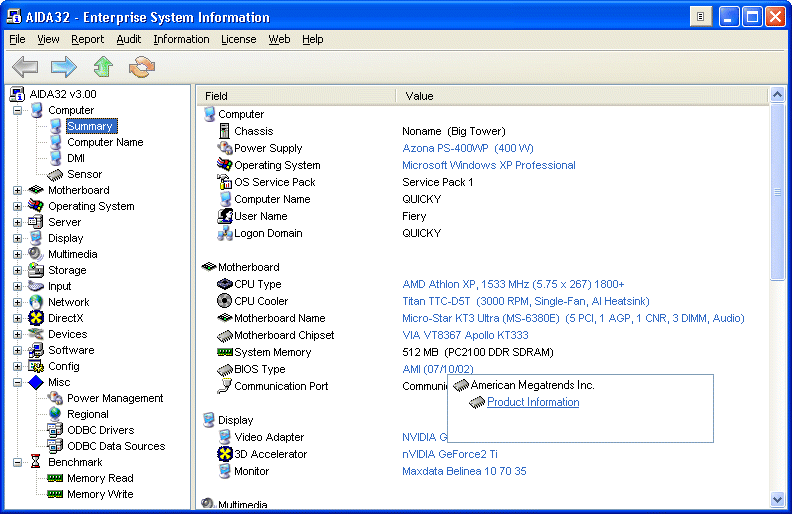The width and height of the screenshot is (792, 514).
Task: Click the Chassis tower icon
Action: point(224,131)
